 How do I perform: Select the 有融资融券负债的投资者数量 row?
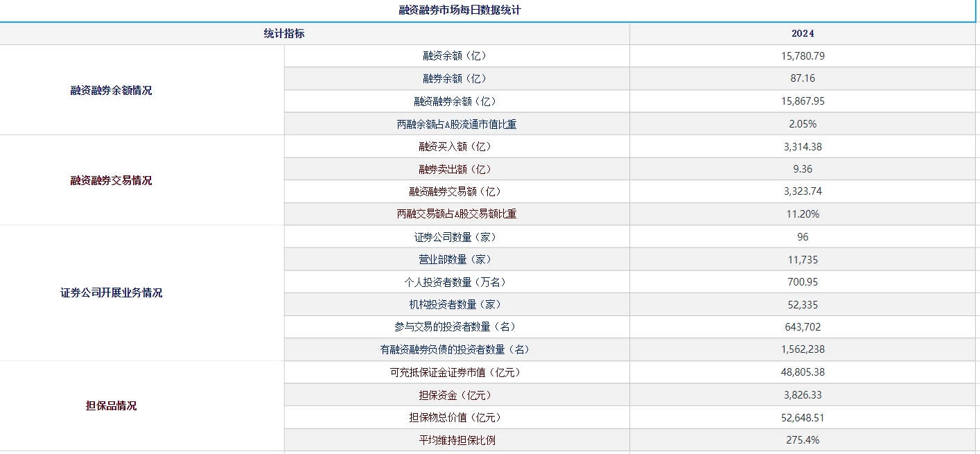[x=457, y=349]
